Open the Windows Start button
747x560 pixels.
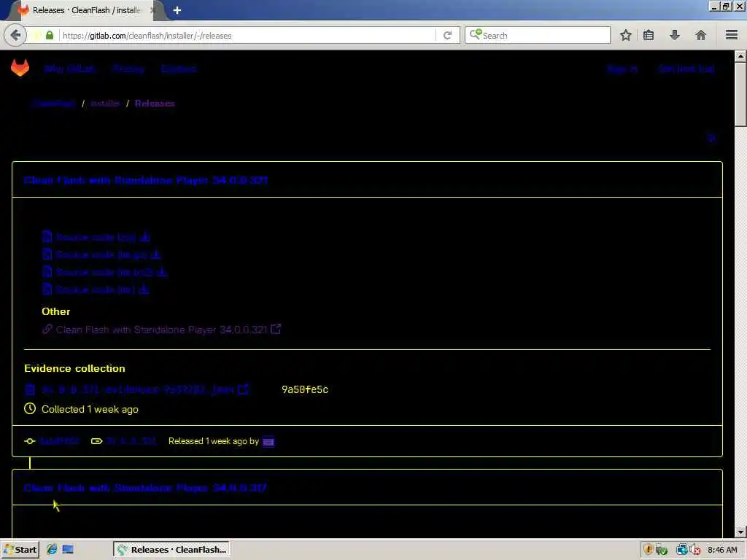click(x=20, y=550)
